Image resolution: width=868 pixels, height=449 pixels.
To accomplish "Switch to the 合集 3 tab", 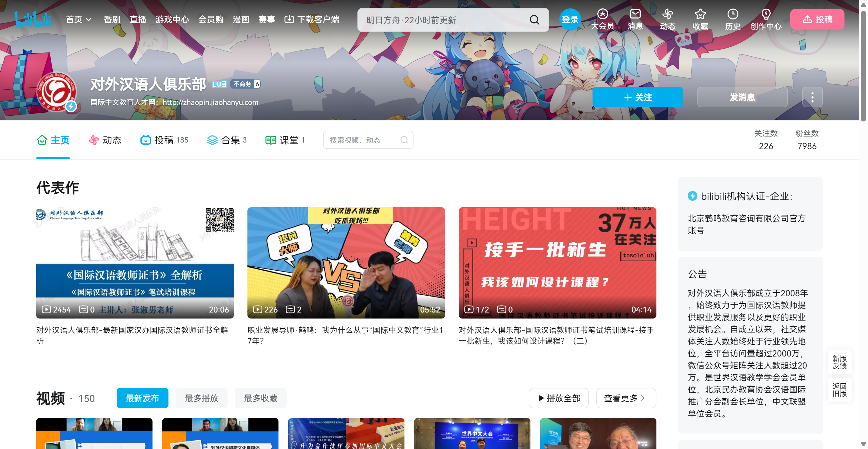I will coord(226,140).
